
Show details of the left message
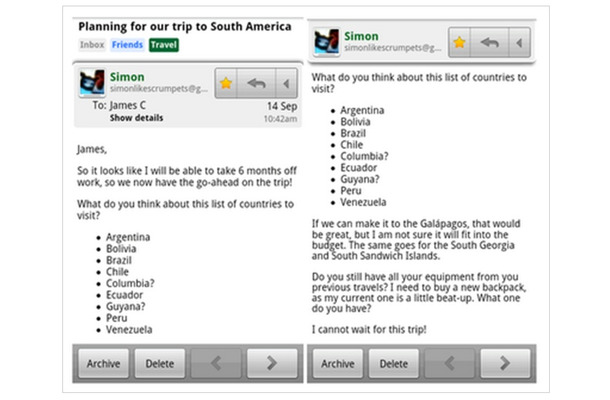136,118
